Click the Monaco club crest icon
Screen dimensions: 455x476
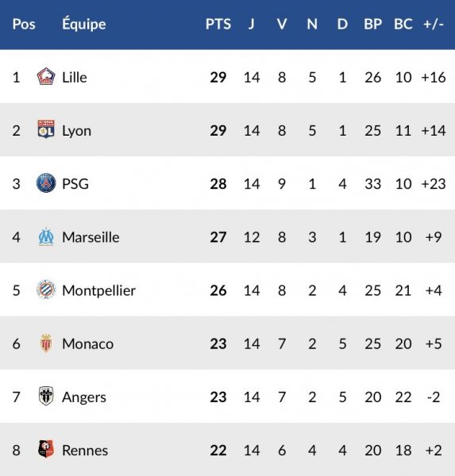coord(46,343)
